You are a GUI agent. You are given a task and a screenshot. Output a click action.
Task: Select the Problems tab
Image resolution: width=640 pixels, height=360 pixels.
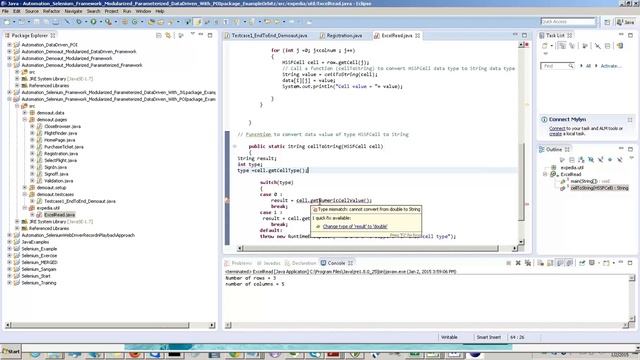pos(239,263)
